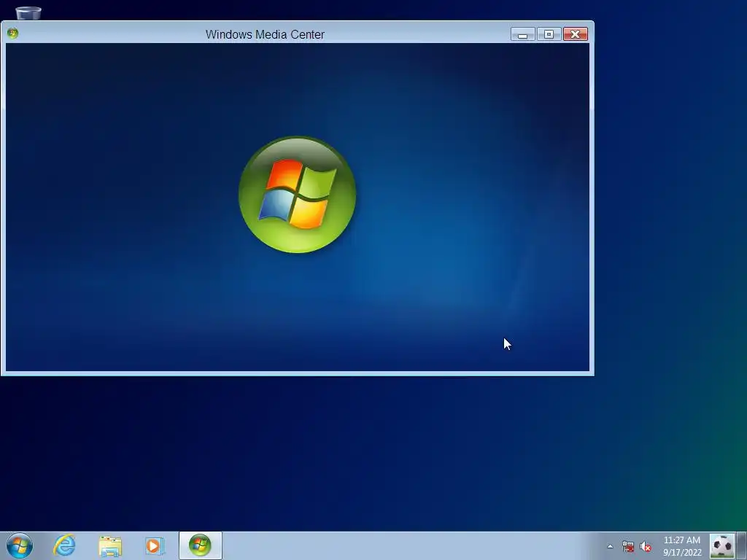This screenshot has width=747, height=560.
Task: Click the Show desktop button
Action: [742, 546]
